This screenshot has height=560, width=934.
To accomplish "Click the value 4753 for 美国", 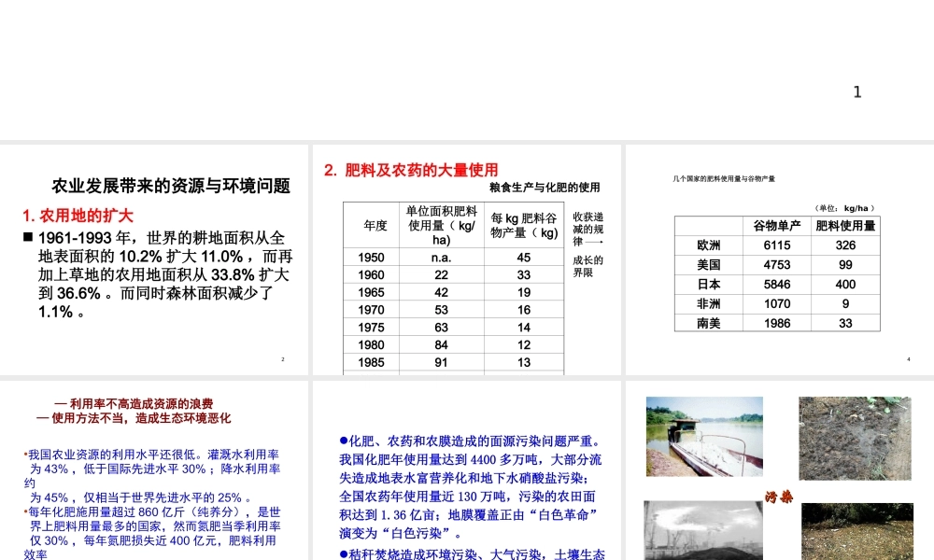I will coord(777,265).
